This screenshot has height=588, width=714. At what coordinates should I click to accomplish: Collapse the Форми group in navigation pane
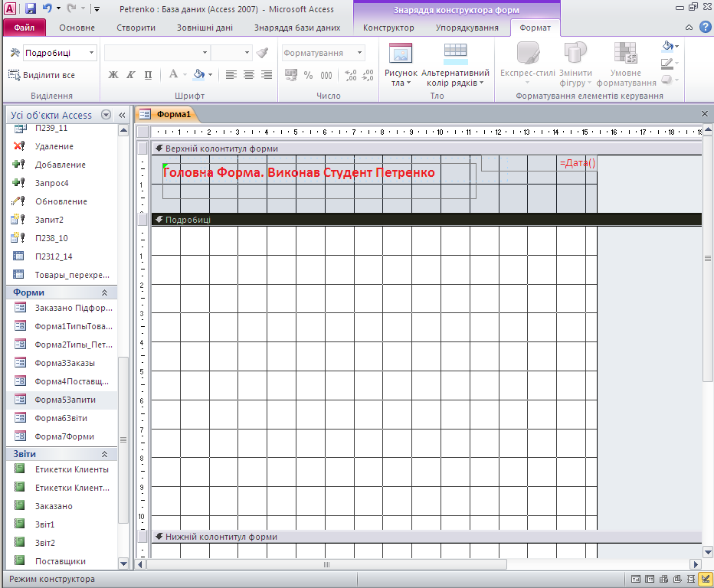click(104, 292)
